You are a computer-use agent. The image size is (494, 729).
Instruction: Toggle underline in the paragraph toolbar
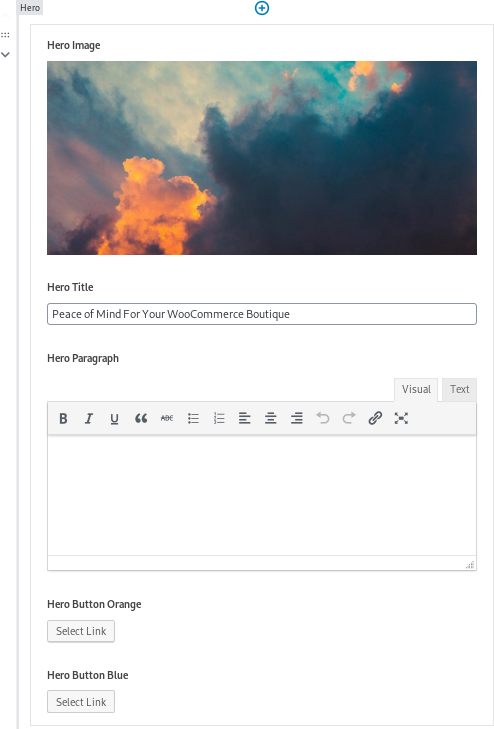pyautogui.click(x=114, y=418)
